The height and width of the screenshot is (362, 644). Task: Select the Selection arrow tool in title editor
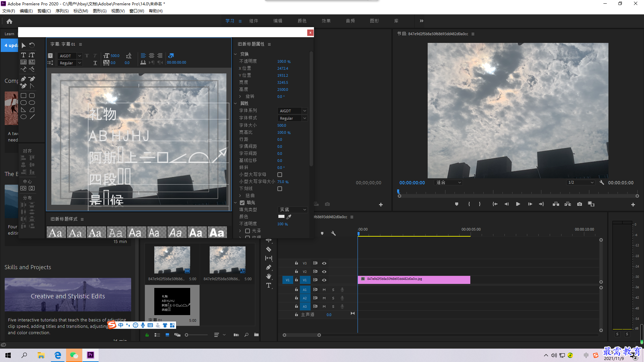23,45
